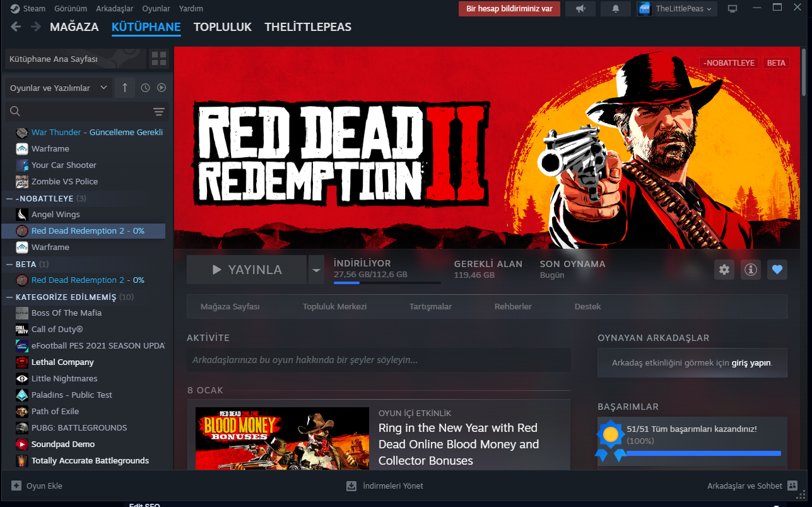Open the notifications bell icon
This screenshot has height=507, width=812.
pos(616,9)
